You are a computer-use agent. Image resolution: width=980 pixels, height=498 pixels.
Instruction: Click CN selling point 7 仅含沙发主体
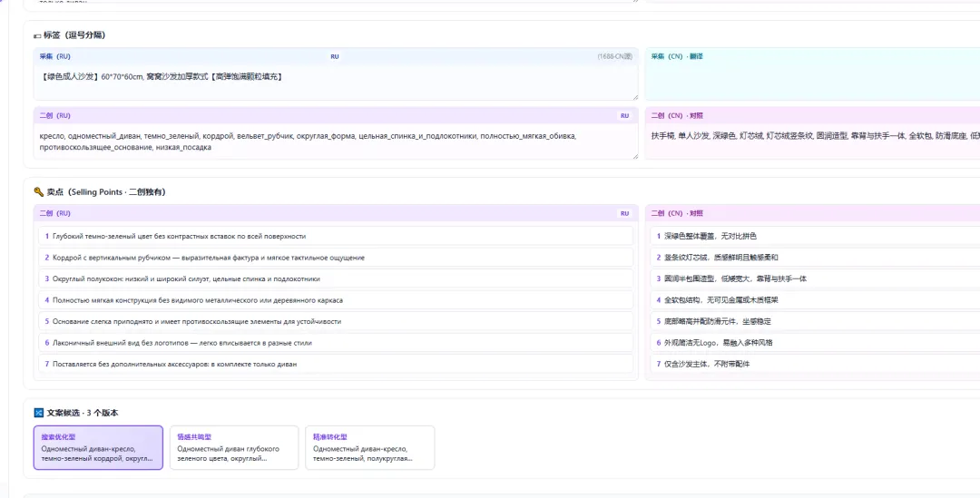(x=815, y=364)
